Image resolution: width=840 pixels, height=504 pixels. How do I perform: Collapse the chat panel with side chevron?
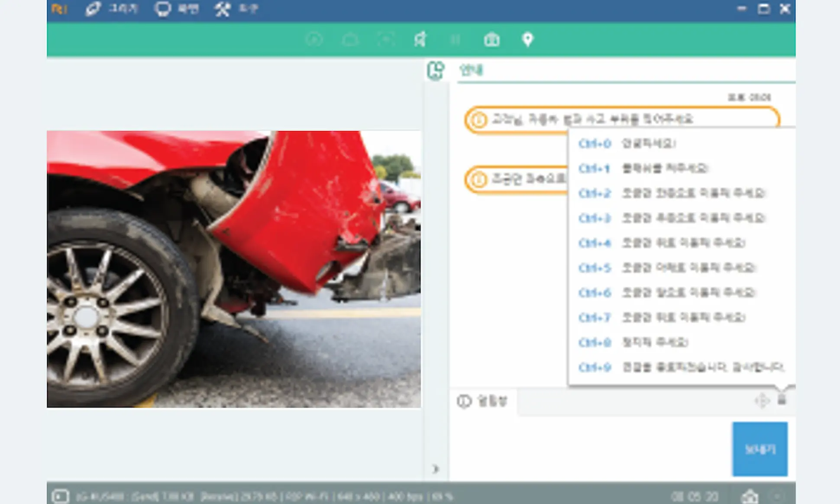click(436, 468)
